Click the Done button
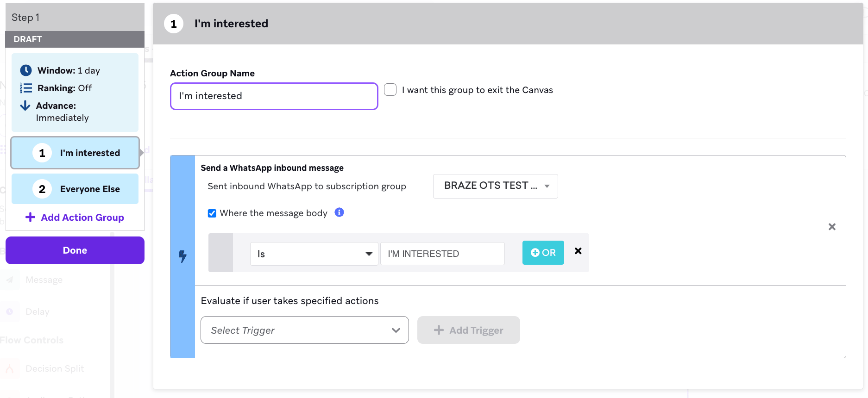Screen dimensions: 868x398 75,250
